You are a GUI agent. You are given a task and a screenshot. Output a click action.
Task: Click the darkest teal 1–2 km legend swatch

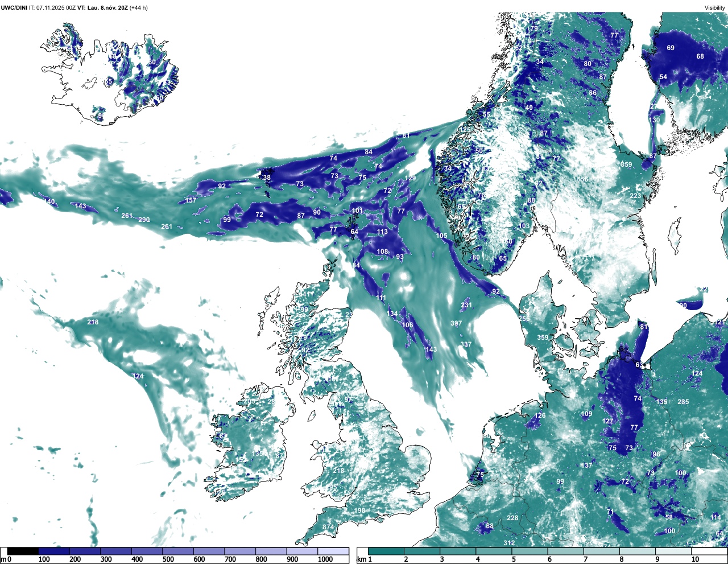tap(386, 551)
